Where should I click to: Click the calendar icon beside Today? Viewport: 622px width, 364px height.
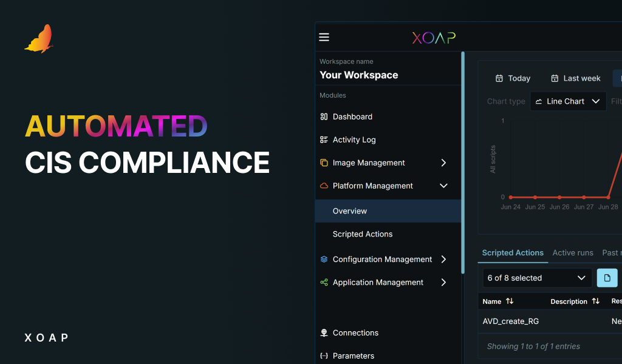point(499,78)
